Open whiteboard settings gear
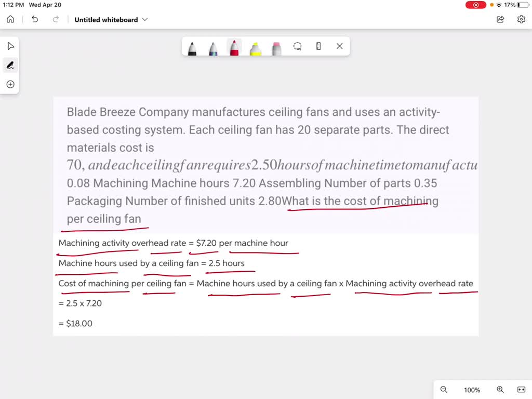This screenshot has width=532, height=399. point(521,19)
